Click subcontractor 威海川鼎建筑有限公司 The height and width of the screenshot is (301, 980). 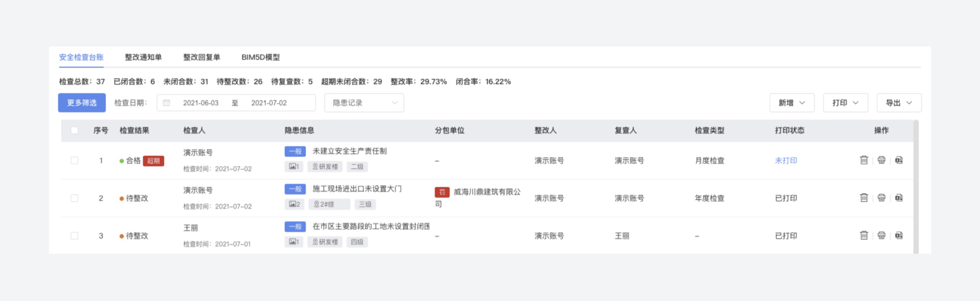(x=478, y=198)
